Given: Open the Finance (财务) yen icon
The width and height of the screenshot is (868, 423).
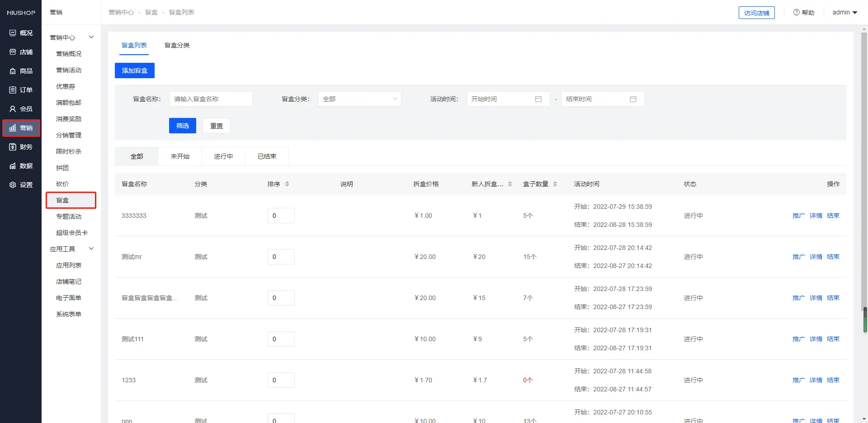Looking at the screenshot, I should click(x=13, y=147).
